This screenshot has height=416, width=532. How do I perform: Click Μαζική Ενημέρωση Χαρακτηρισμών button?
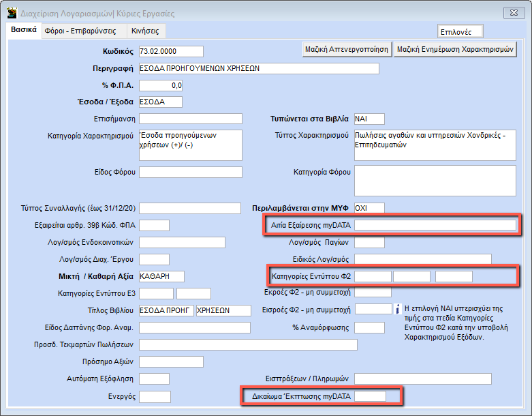pos(456,49)
